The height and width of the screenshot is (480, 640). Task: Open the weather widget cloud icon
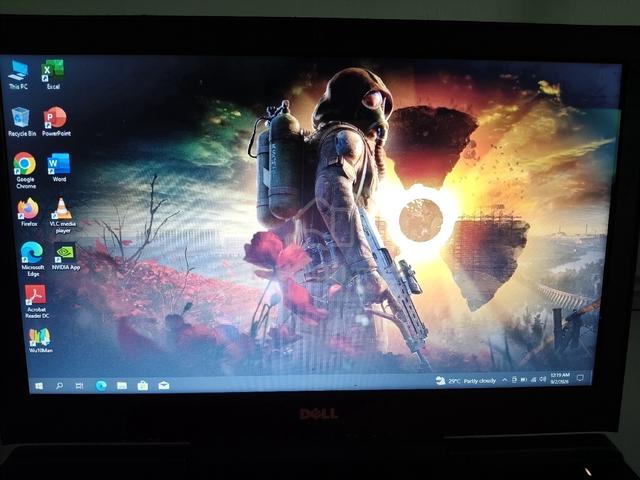[440, 380]
